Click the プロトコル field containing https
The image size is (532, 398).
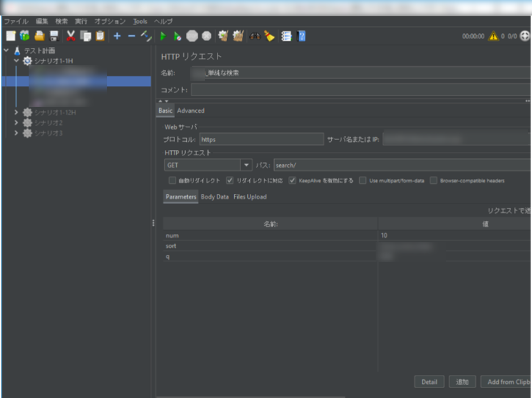click(262, 139)
